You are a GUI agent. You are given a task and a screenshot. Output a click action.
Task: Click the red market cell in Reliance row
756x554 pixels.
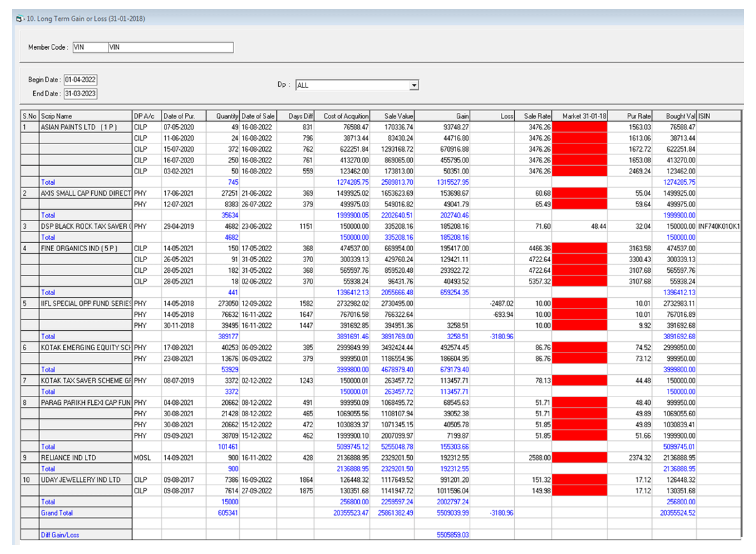(x=579, y=458)
